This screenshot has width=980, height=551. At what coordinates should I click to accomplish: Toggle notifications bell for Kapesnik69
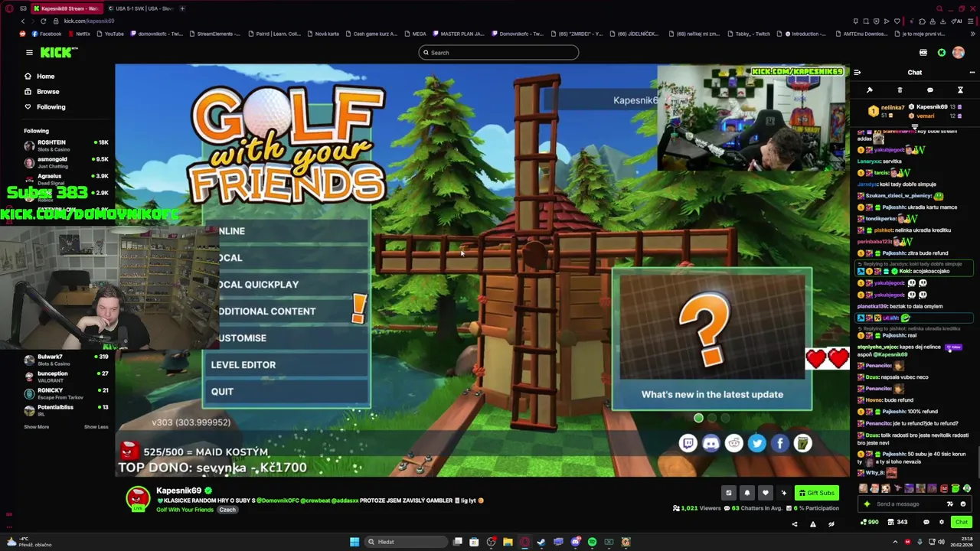click(746, 493)
